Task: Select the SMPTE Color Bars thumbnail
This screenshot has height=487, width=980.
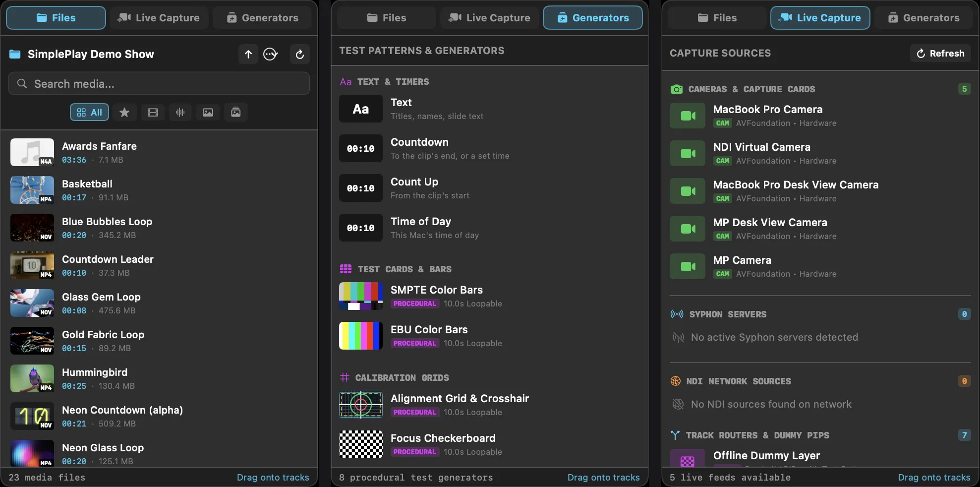Action: tap(361, 296)
